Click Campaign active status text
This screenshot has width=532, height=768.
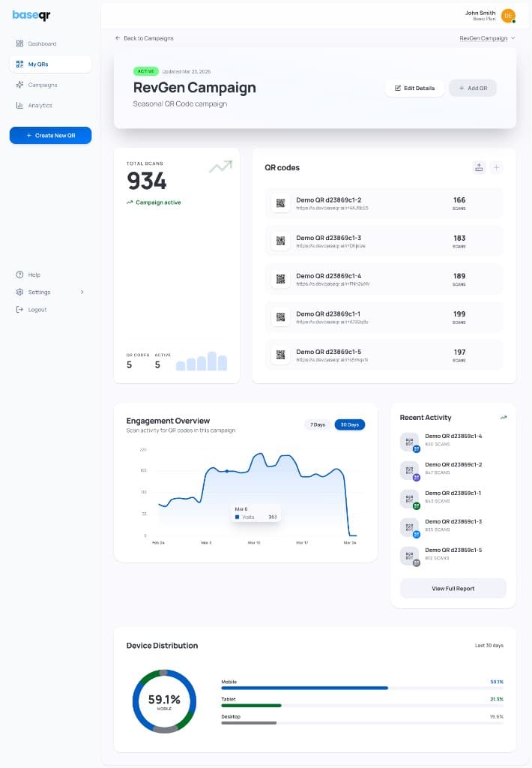[x=158, y=202]
